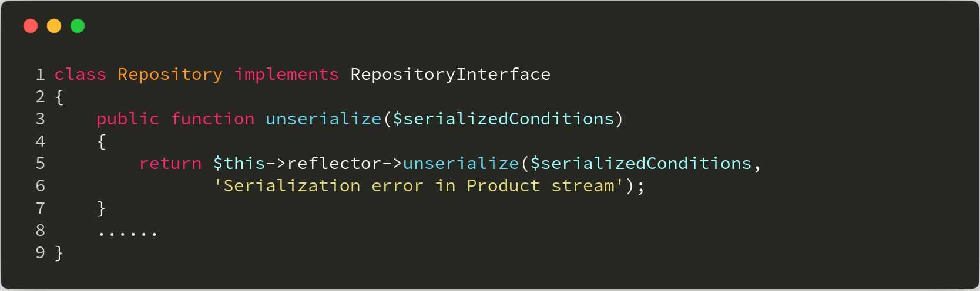Click the 'class' keyword

pos(80,75)
